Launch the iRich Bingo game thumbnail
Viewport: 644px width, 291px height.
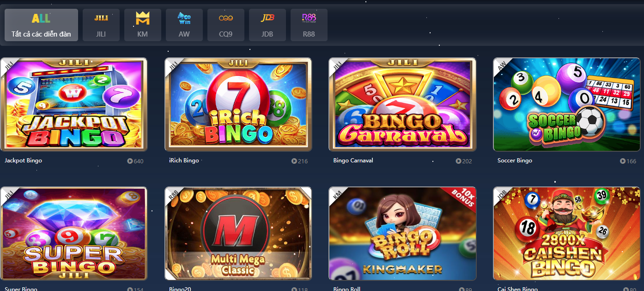[238, 105]
